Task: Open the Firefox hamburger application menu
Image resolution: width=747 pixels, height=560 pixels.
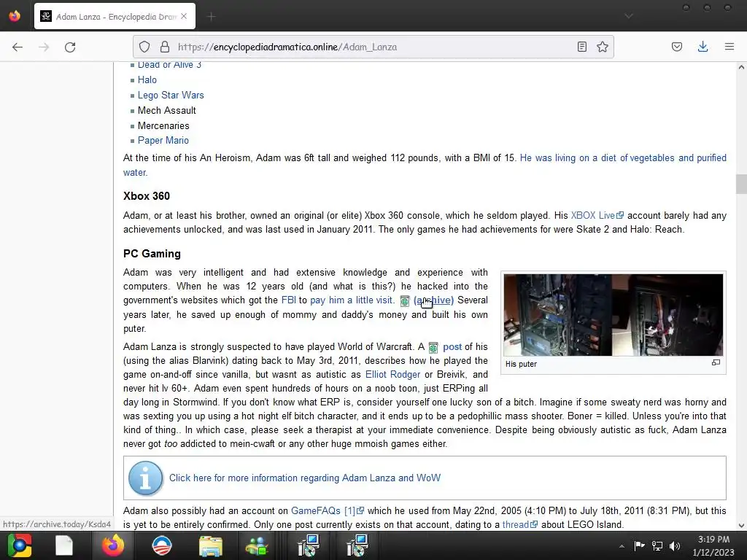Action: point(729,47)
